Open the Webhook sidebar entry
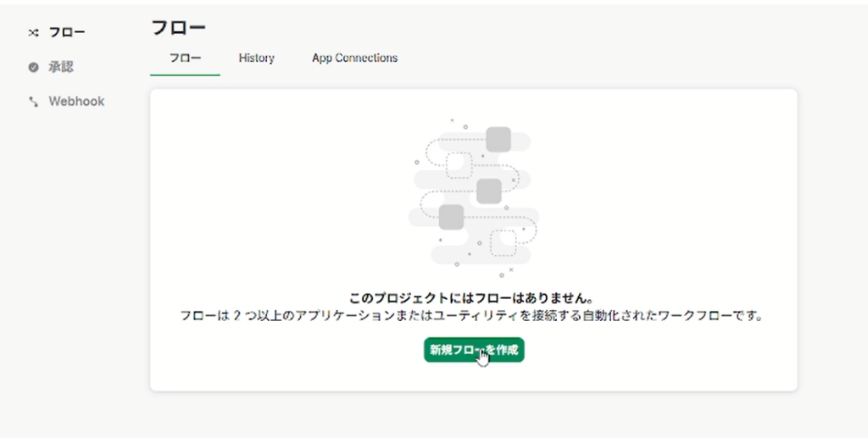The image size is (868, 438). tap(76, 102)
